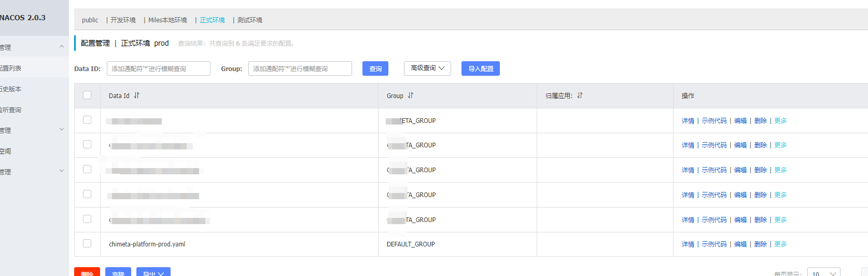Click the chevron arrow inside 高级查询 button

(x=442, y=68)
